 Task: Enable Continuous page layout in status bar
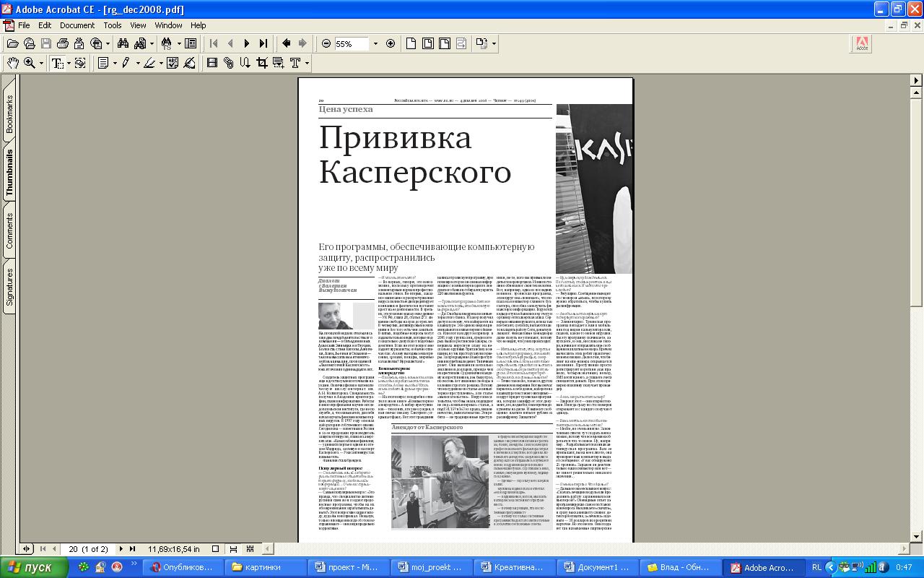(234, 549)
